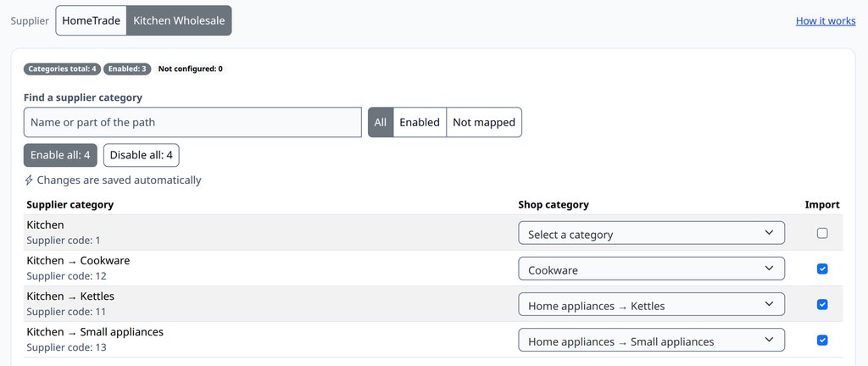Viewport: 868px width, 366px height.
Task: Open the Home appliances → Kettles dropdown
Action: (x=652, y=304)
